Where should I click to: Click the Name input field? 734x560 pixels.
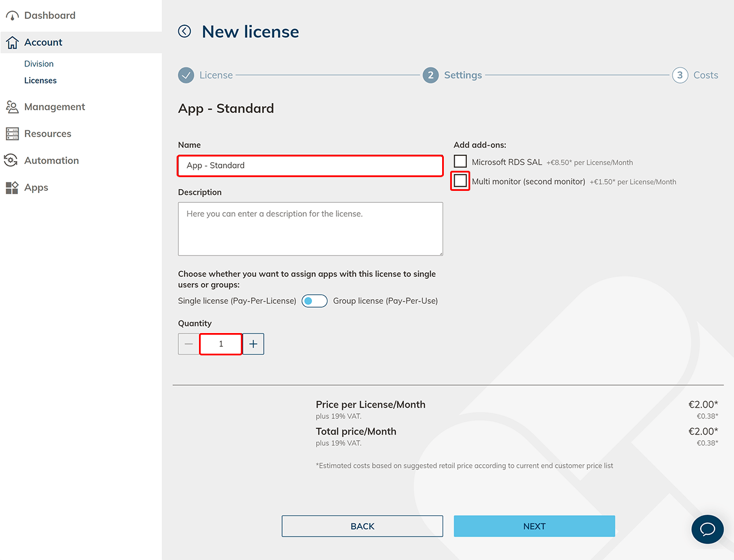[310, 166]
